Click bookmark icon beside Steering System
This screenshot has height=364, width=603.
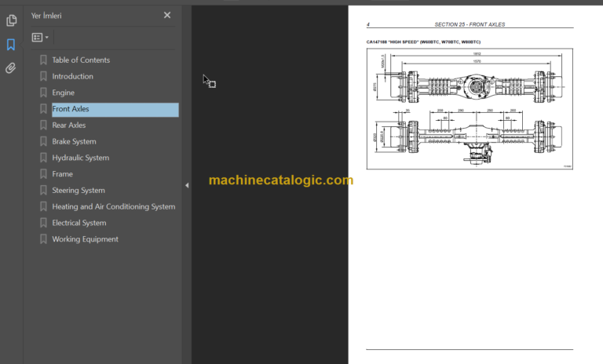tap(43, 191)
